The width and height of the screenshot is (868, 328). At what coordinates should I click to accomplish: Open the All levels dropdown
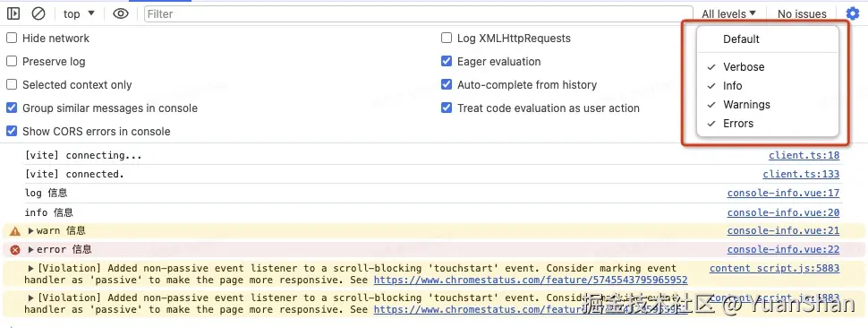tap(728, 13)
